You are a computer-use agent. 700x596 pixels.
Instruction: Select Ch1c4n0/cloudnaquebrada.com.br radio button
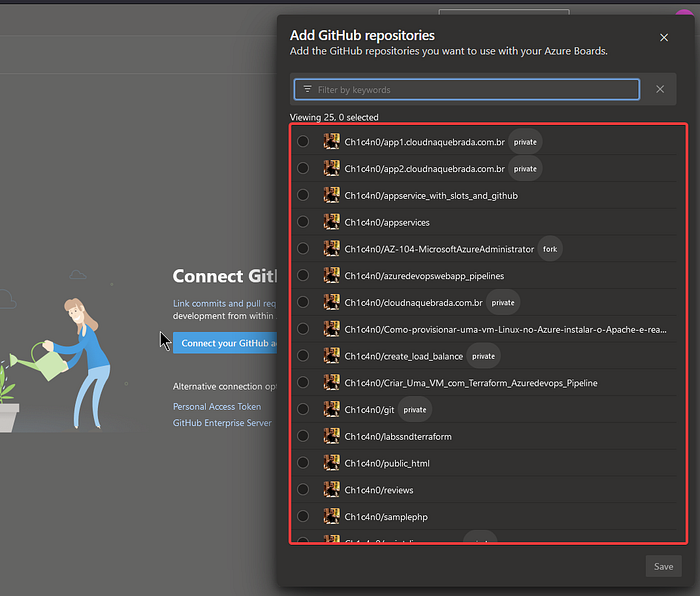coord(303,302)
